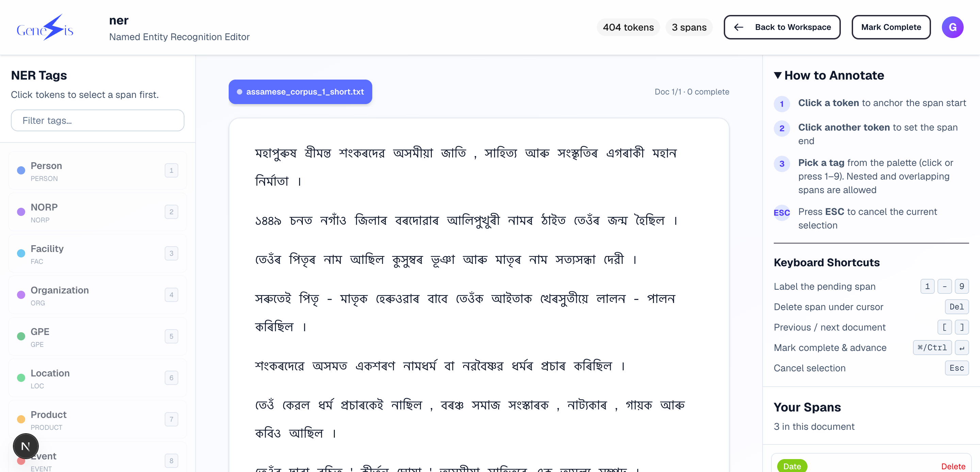Screen dimensions: 980x472
Task: Click the GPE tag green color dot
Action: pos(21,336)
